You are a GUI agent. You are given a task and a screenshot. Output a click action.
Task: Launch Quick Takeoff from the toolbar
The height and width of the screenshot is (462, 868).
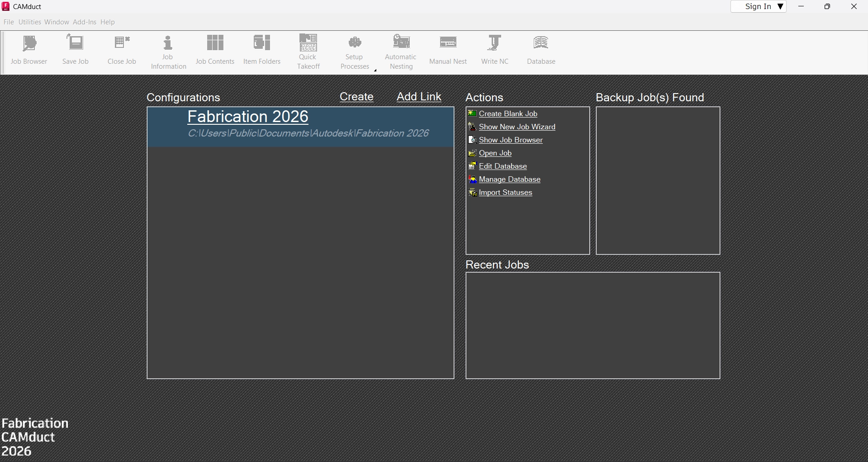(x=308, y=52)
